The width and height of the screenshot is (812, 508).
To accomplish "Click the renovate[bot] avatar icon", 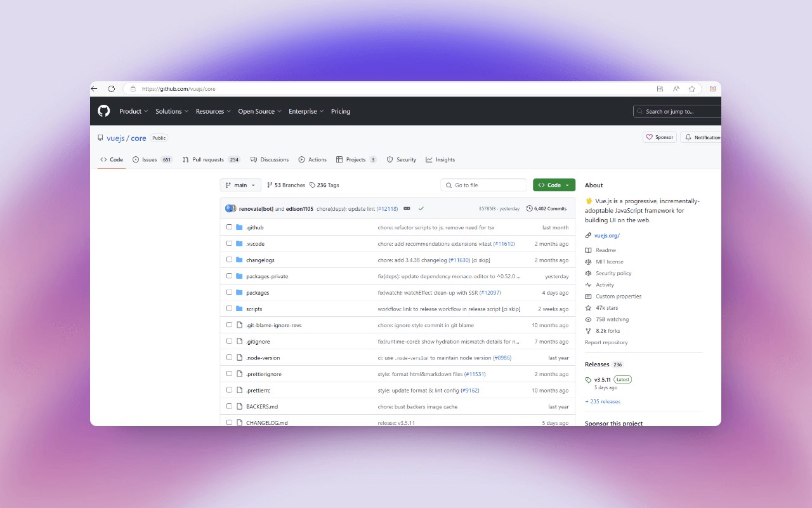I will tap(229, 208).
